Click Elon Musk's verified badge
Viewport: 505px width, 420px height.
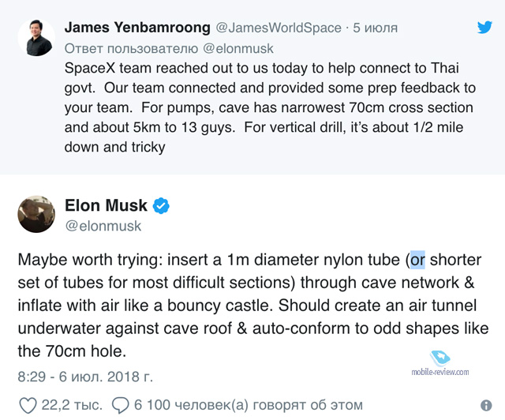(x=161, y=205)
